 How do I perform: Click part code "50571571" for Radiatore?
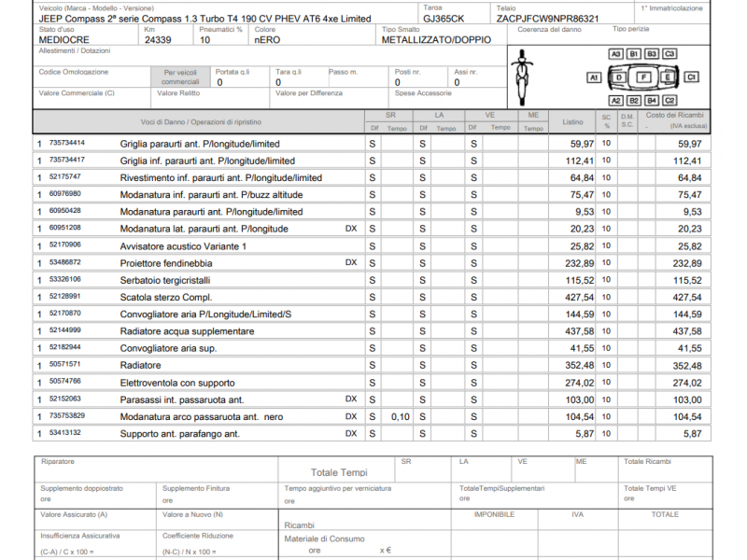pos(65,364)
